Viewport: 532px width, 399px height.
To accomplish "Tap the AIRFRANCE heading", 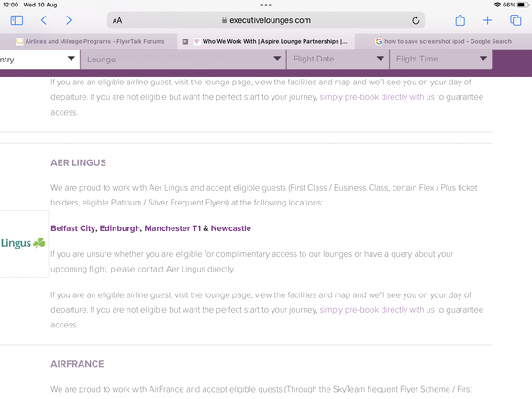I will (x=77, y=364).
